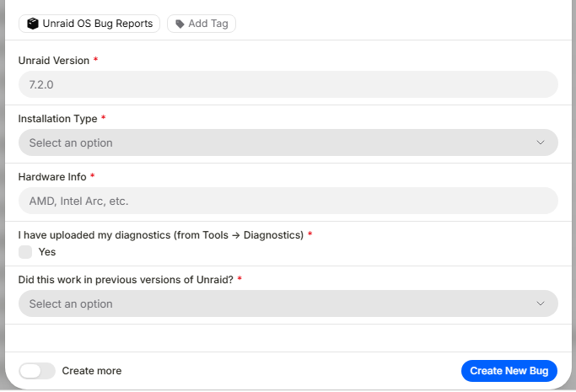Toggle the Create more switch

click(37, 371)
